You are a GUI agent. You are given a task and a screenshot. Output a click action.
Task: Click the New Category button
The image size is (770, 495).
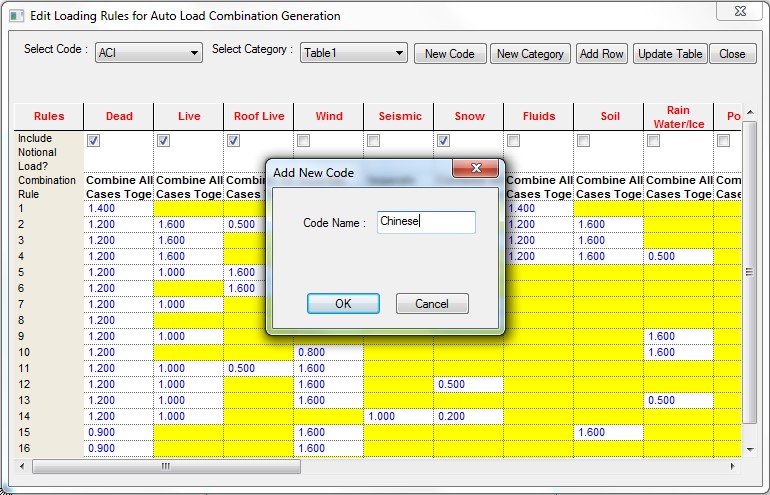[530, 54]
